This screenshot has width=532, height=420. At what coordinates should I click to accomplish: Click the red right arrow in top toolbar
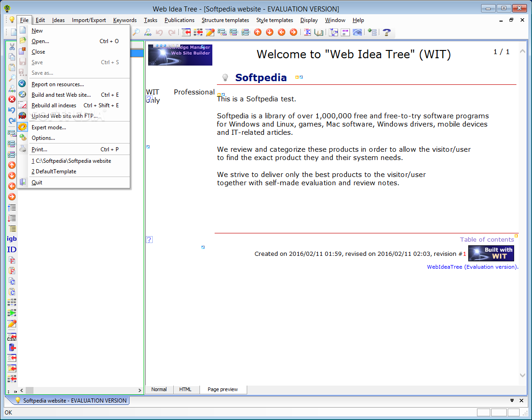click(x=294, y=32)
